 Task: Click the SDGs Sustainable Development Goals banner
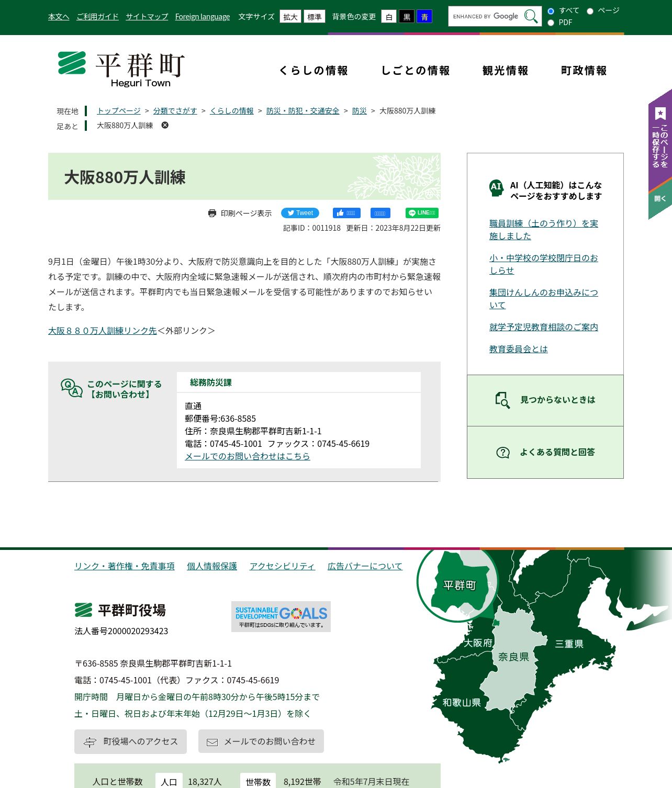pyautogui.click(x=281, y=616)
